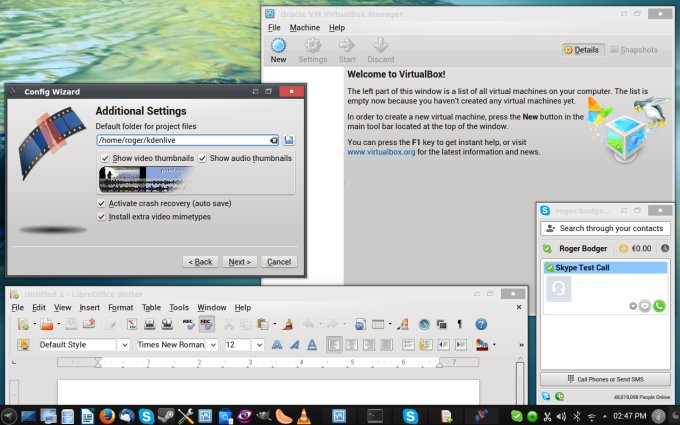The image size is (680, 425).
Task: Clear the project folder path field
Action: click(x=274, y=140)
